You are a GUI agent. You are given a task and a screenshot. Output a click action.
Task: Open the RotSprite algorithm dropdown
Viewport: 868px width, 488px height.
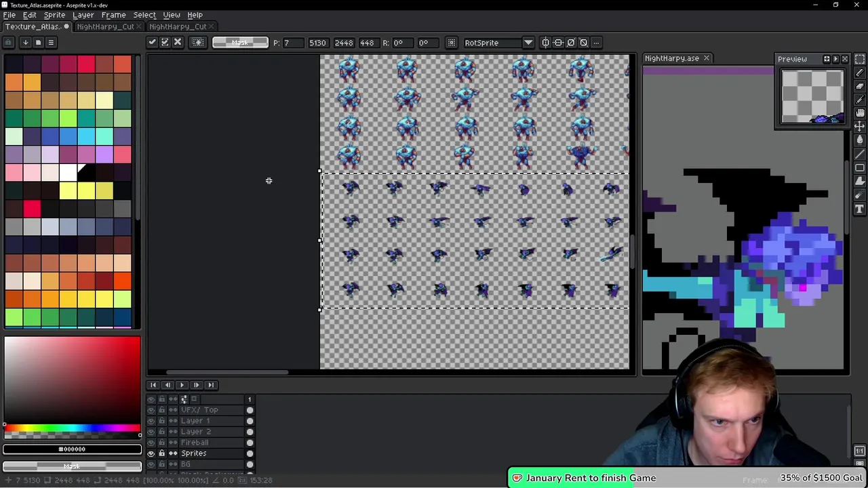point(528,43)
